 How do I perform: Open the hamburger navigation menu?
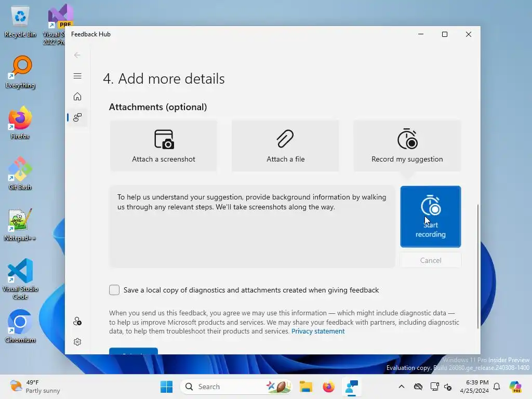pyautogui.click(x=77, y=76)
